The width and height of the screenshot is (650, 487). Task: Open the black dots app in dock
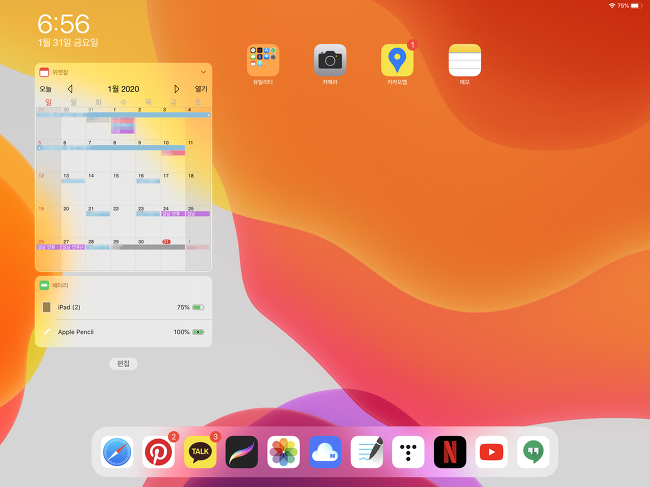408,452
